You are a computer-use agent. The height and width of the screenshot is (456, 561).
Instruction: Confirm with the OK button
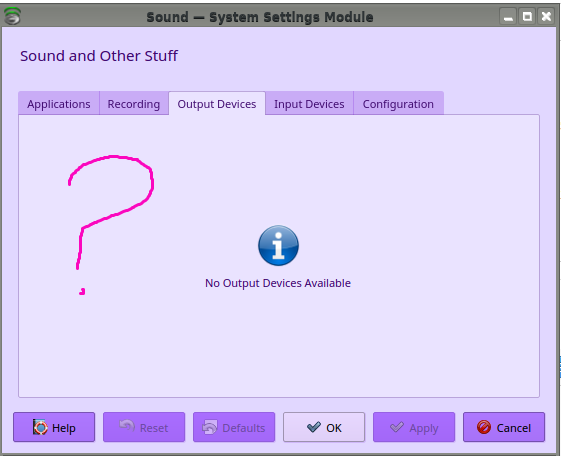click(x=324, y=427)
